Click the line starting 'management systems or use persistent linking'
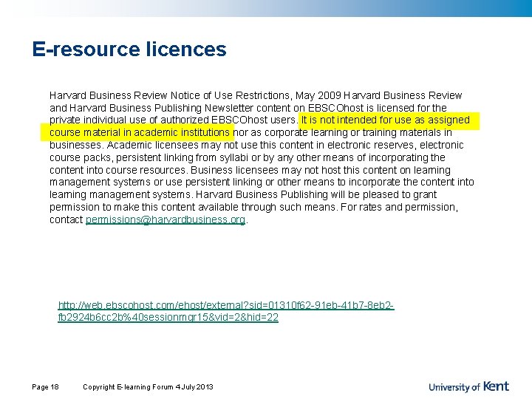Viewport: 532px width, 399px height. click(262, 183)
